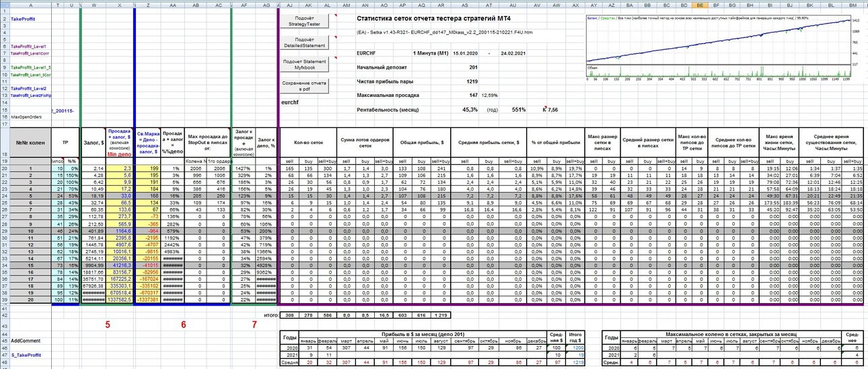Select the 1 Минута (M1) cell

430,53
